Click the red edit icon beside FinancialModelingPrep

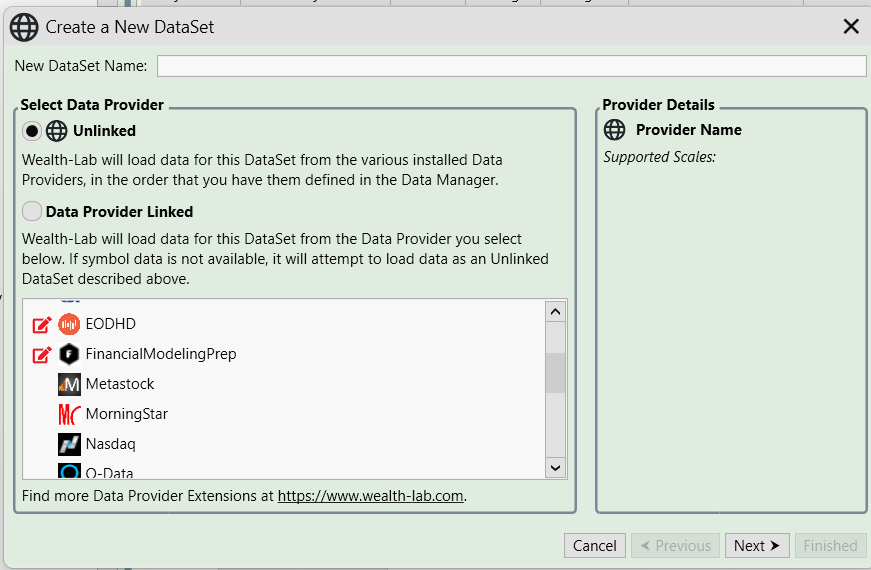coord(42,354)
